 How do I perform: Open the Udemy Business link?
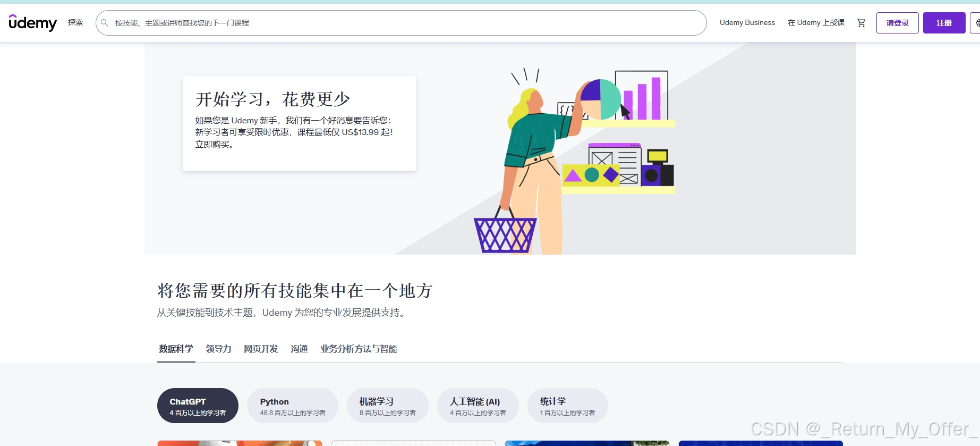[x=747, y=22]
